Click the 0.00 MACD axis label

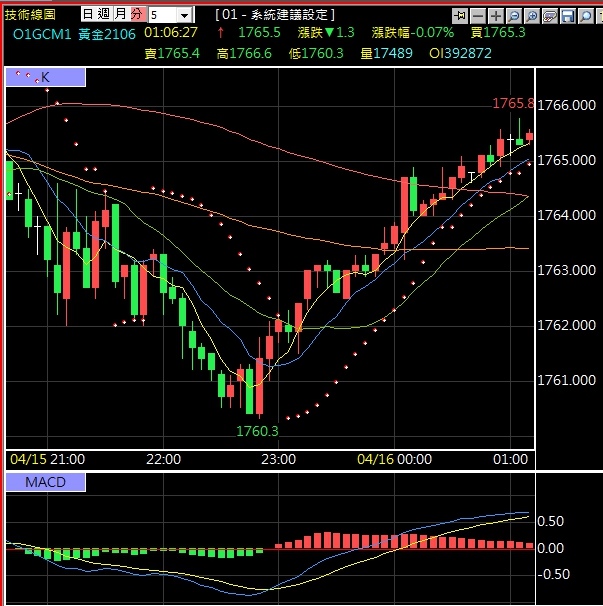point(550,548)
